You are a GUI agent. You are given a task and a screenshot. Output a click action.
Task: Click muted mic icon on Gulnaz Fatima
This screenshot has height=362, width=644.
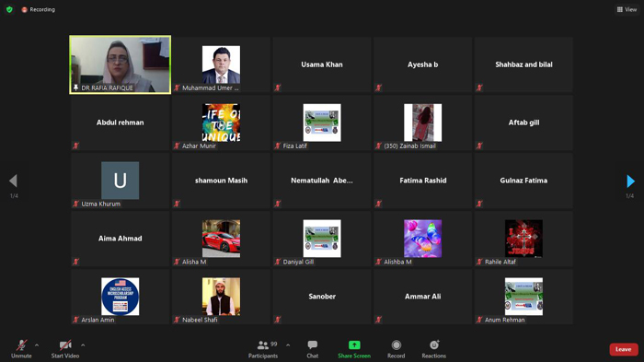pyautogui.click(x=479, y=204)
